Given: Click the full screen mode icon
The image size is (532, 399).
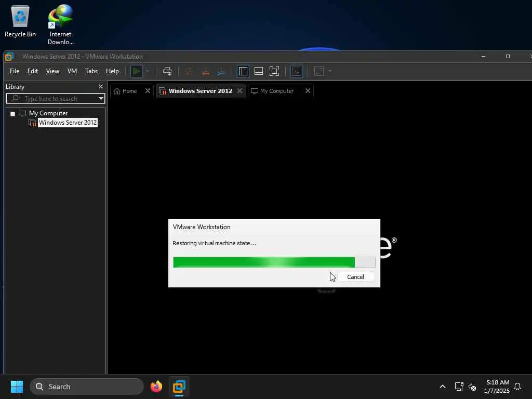Looking at the screenshot, I should click(274, 71).
